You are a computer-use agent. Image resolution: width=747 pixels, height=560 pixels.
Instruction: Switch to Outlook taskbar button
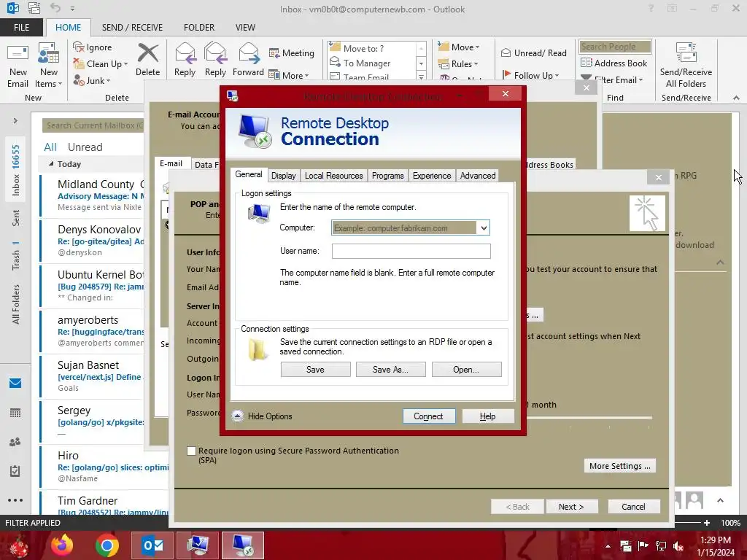152,545
